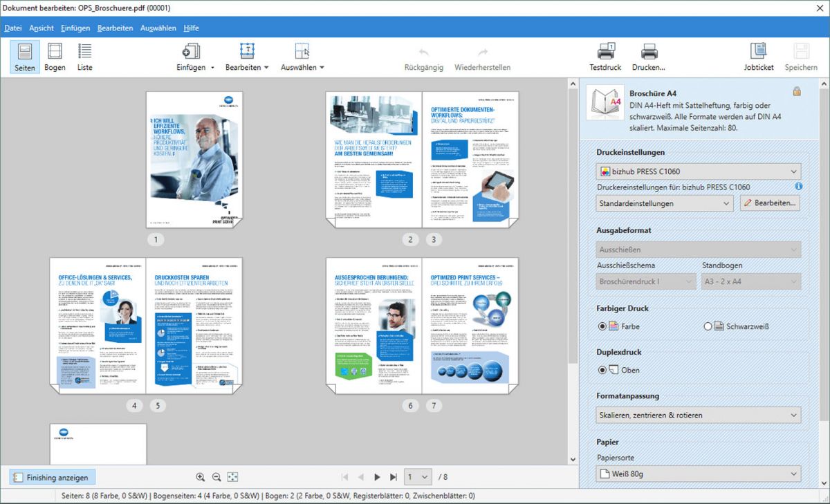Select the Liste view icon
Viewport: 830px width, 504px height.
tap(84, 57)
